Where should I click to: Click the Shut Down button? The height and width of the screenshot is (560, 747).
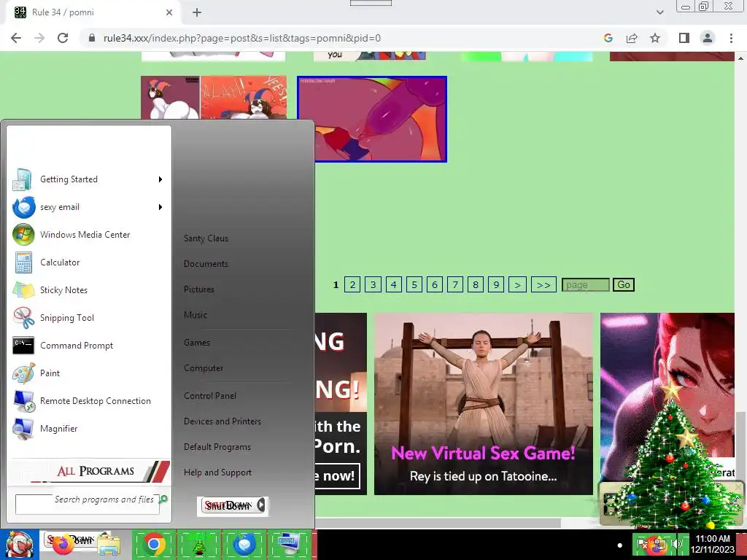coord(228,506)
